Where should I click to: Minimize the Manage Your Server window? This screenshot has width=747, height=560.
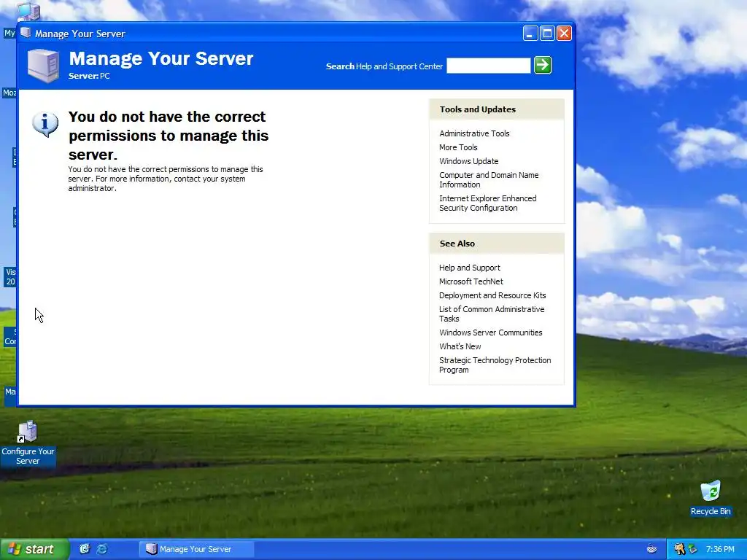point(530,34)
